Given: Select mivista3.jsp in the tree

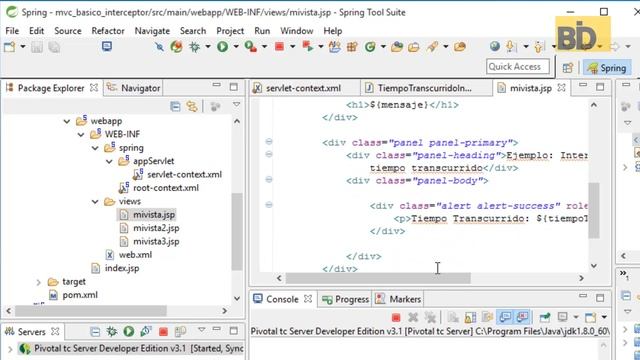Looking at the screenshot, I should pyautogui.click(x=149, y=242).
